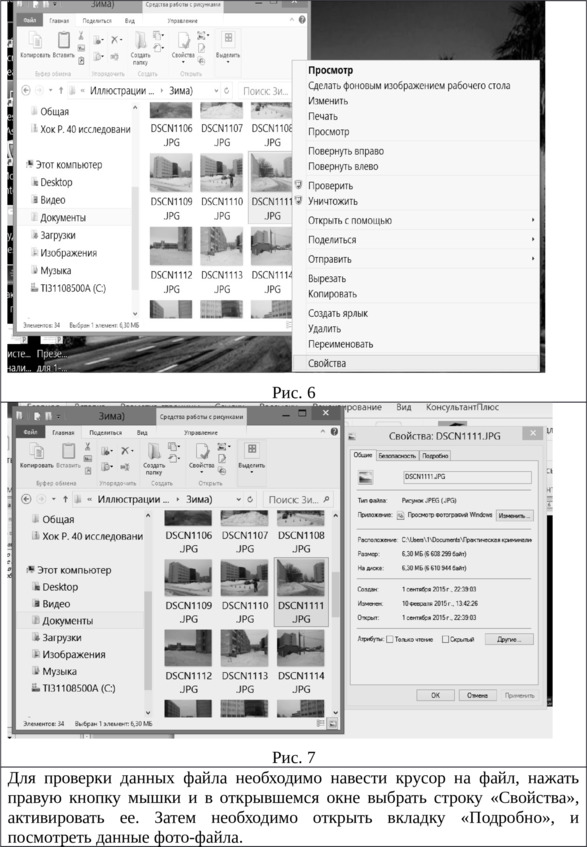Click large thumbnails view icon in the status bar
The image size is (587, 847).
[x=333, y=723]
